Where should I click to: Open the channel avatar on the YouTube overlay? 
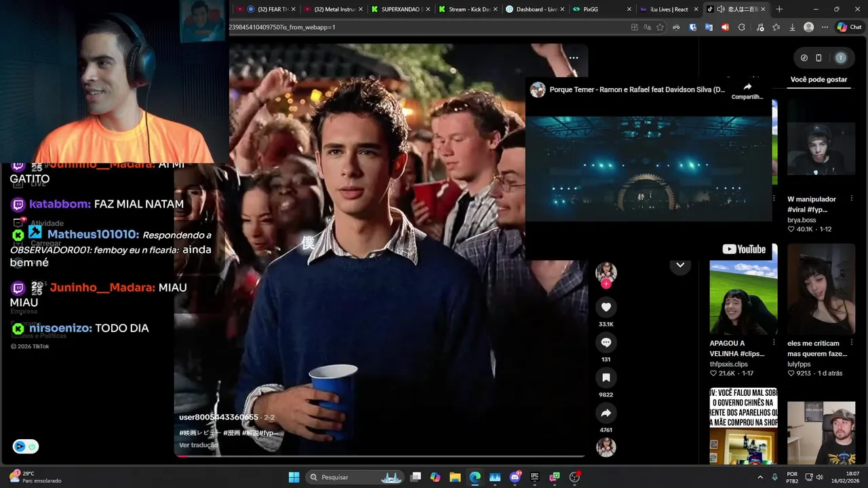(538, 89)
